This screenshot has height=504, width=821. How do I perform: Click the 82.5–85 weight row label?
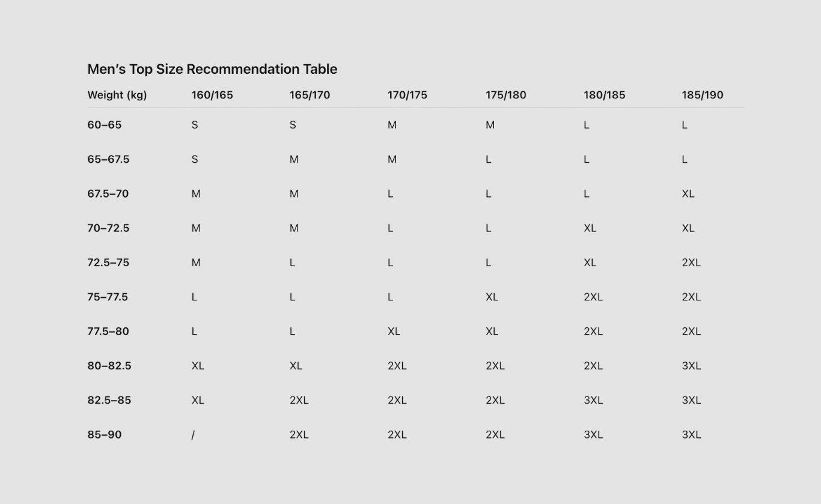(109, 400)
